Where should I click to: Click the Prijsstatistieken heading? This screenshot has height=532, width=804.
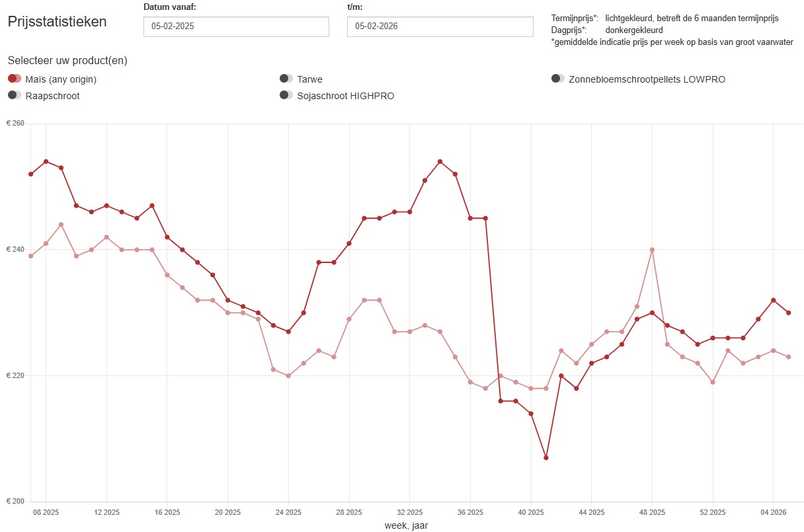(x=57, y=21)
